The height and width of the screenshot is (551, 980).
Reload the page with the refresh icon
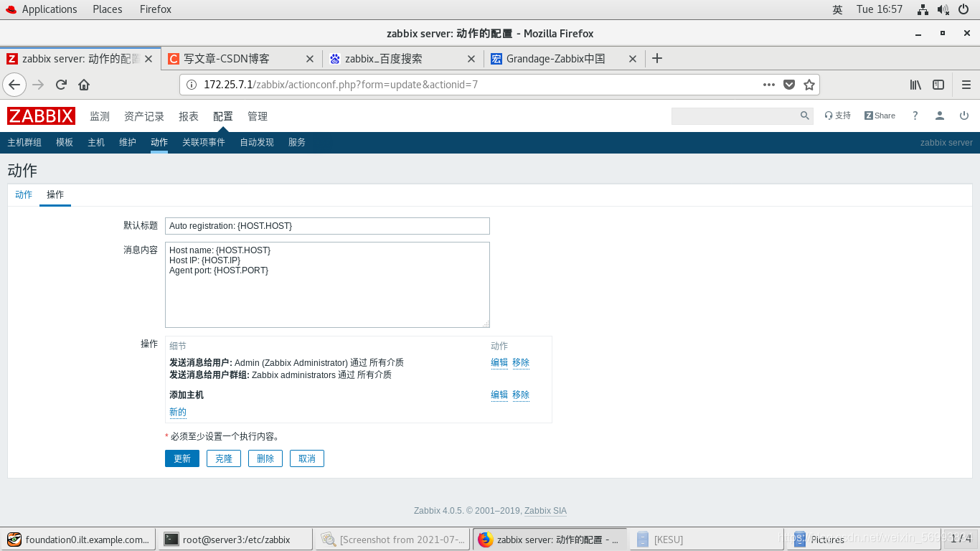coord(61,85)
